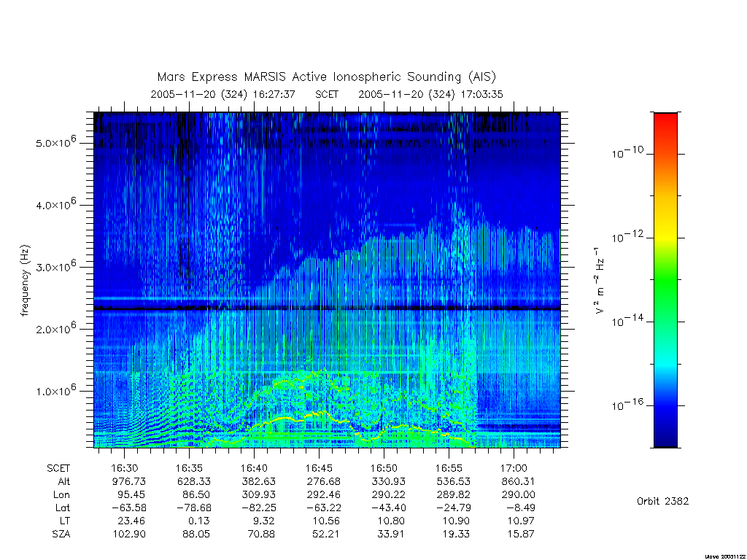Click the 3.0×10⁶ frequency tick label

[55, 266]
